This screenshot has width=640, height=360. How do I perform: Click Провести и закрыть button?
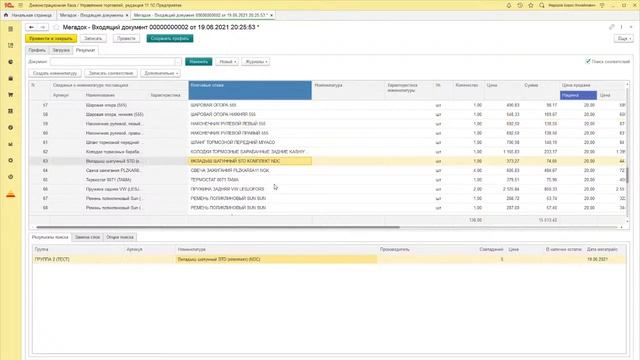(51, 38)
